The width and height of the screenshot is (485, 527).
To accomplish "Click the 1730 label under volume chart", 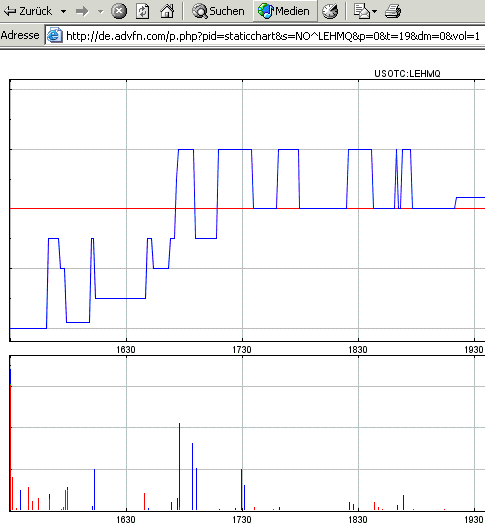I will click(x=242, y=520).
